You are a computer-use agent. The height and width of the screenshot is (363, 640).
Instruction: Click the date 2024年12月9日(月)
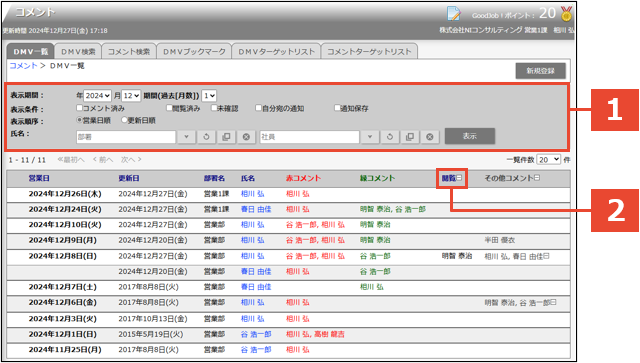coord(63,240)
